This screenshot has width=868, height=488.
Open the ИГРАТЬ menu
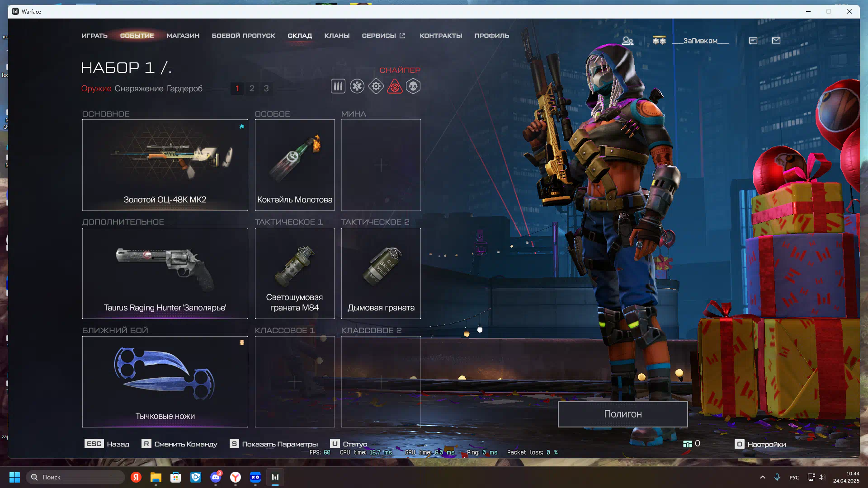(94, 36)
